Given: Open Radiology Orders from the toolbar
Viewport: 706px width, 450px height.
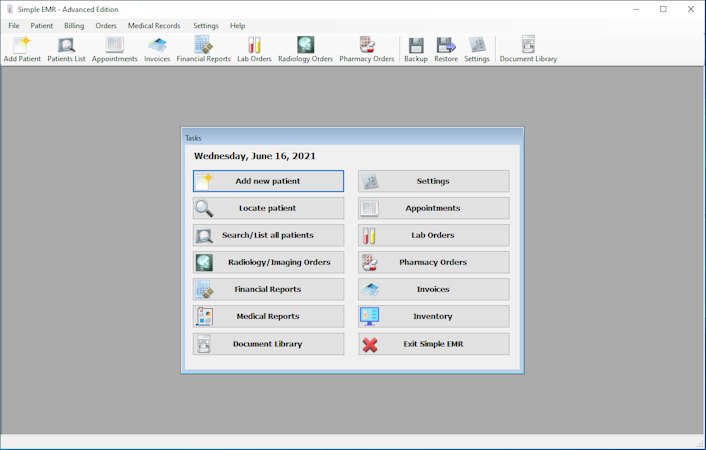Looking at the screenshot, I should point(305,50).
